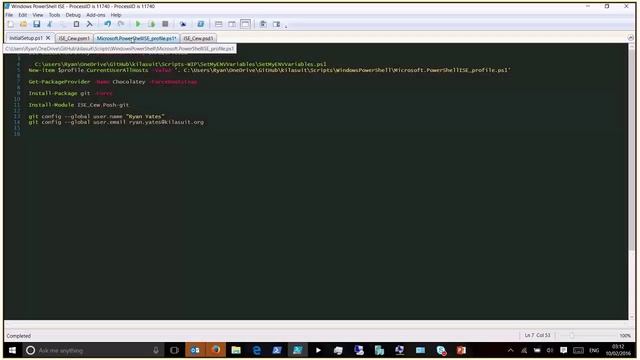Click the SetMyEnvVariables.ps1 path line
Image resolution: width=640 pixels, height=360 pixels.
point(180,64)
